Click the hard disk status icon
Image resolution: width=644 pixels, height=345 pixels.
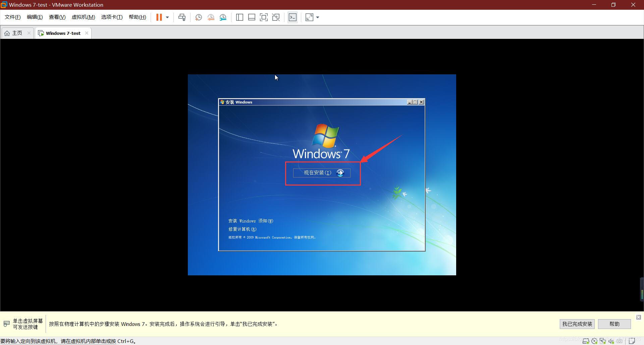(x=586, y=341)
